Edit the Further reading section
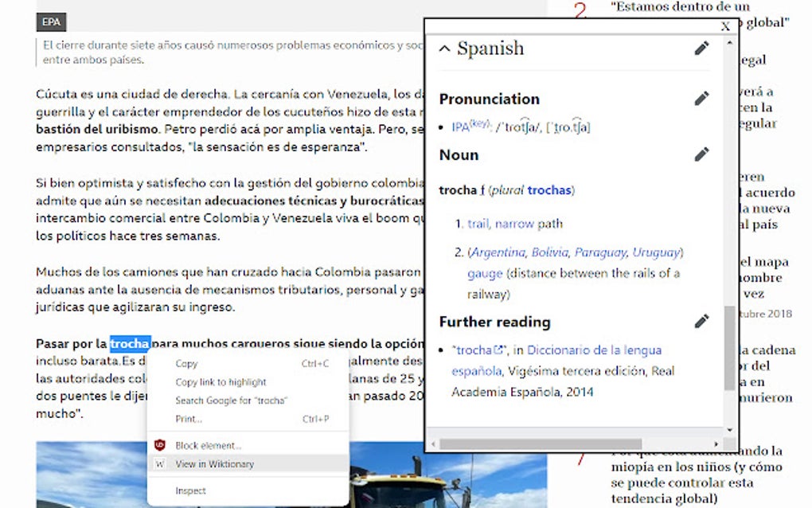The height and width of the screenshot is (508, 812). tap(701, 322)
